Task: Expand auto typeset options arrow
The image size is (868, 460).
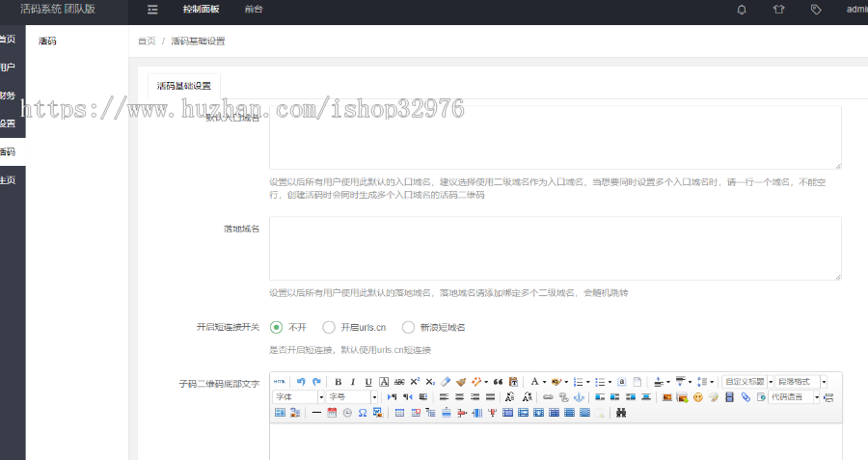Action: tap(486, 382)
